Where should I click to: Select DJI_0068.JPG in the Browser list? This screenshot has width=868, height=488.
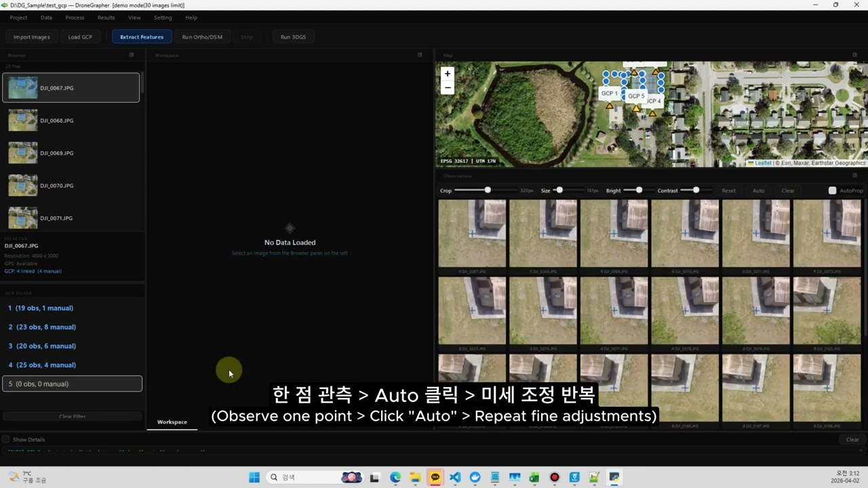tap(71, 121)
